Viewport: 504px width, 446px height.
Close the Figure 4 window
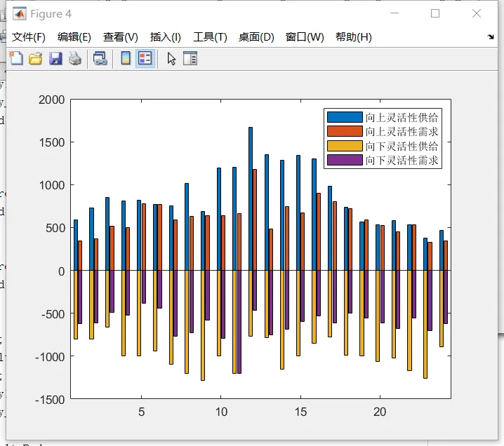point(477,13)
